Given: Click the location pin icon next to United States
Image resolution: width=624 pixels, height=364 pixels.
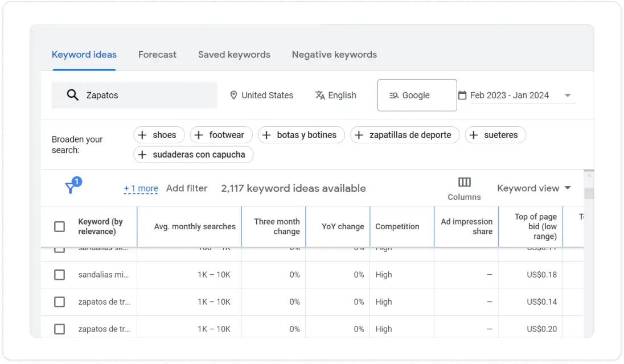Looking at the screenshot, I should [x=233, y=95].
